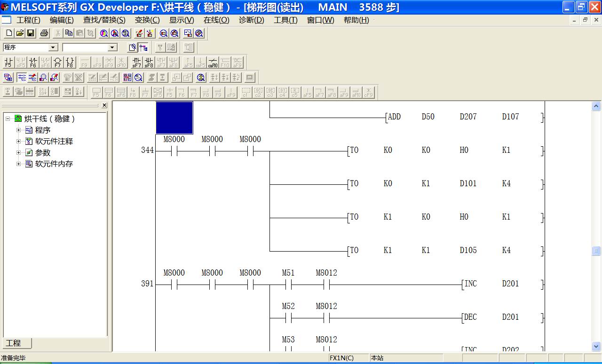Open the empty combo box next to 程序
The width and height of the screenshot is (602, 364).
click(112, 47)
